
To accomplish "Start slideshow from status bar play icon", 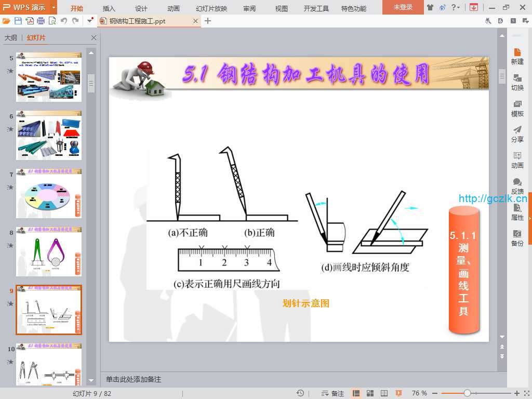I will tap(398, 393).
